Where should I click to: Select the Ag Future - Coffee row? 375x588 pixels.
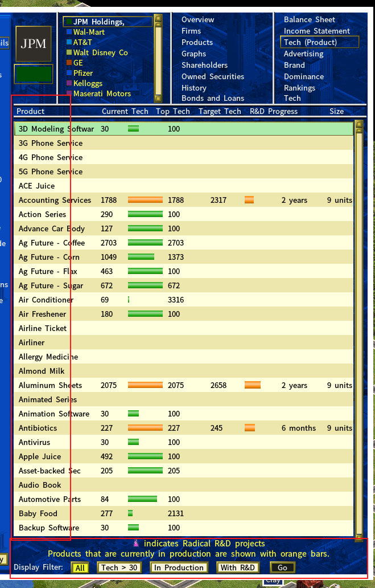coord(184,243)
